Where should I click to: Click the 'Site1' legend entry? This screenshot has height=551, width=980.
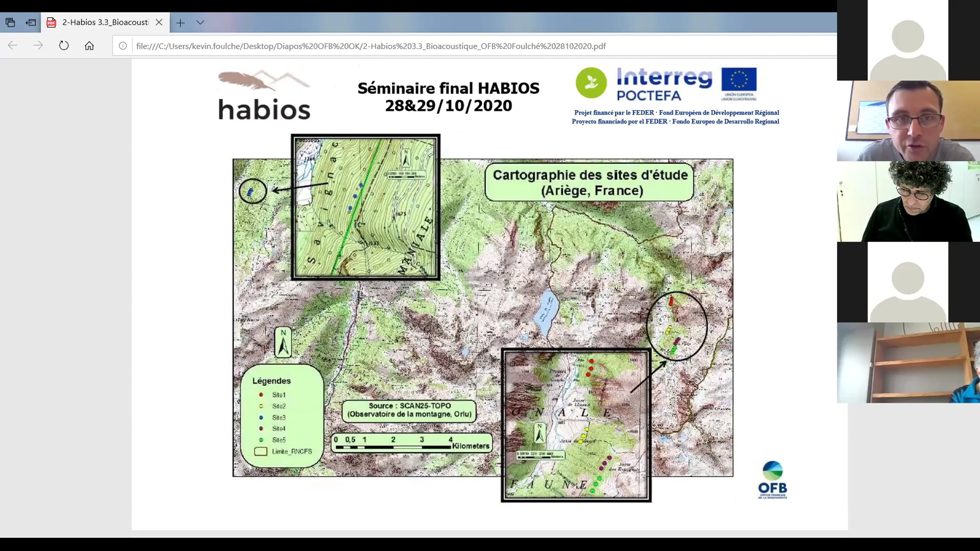point(272,395)
